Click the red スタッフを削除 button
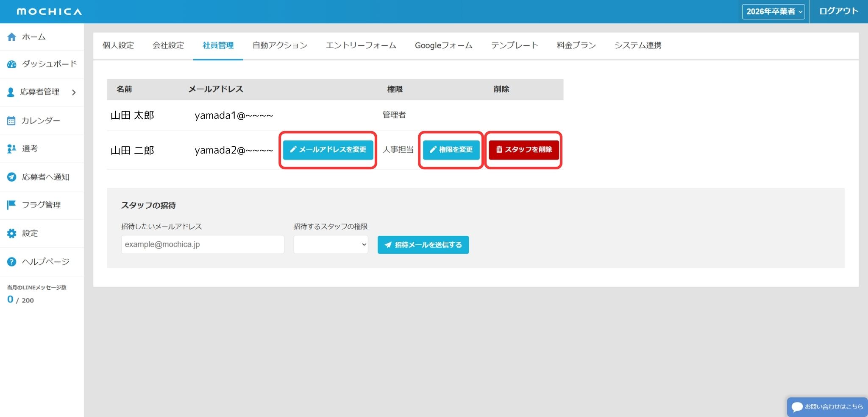Screen dimensions: 868x417 tap(523, 150)
